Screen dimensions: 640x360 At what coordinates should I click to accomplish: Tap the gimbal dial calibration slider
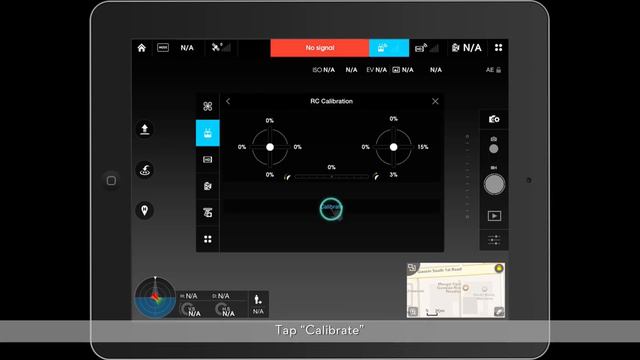[331, 177]
